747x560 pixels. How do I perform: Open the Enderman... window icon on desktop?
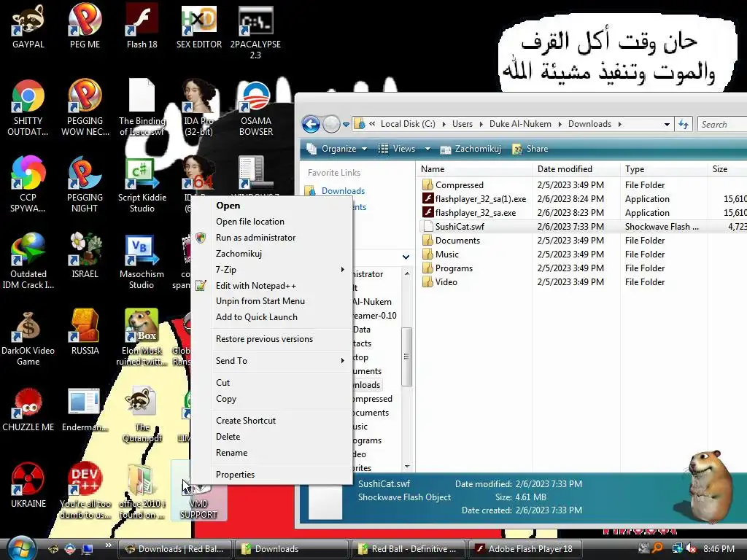coord(85,410)
